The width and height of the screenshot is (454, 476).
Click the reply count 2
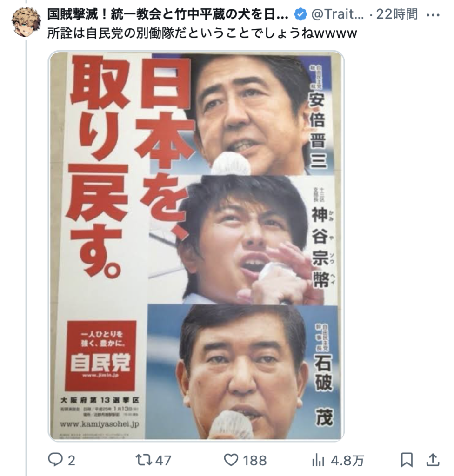point(72,461)
